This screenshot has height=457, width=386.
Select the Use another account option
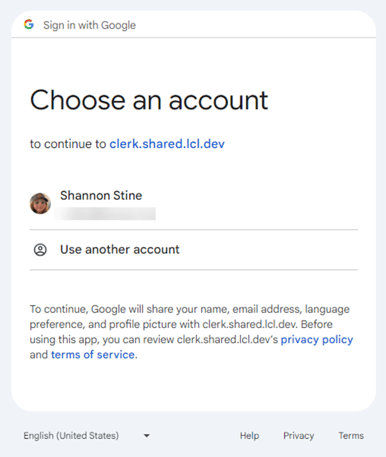193,250
